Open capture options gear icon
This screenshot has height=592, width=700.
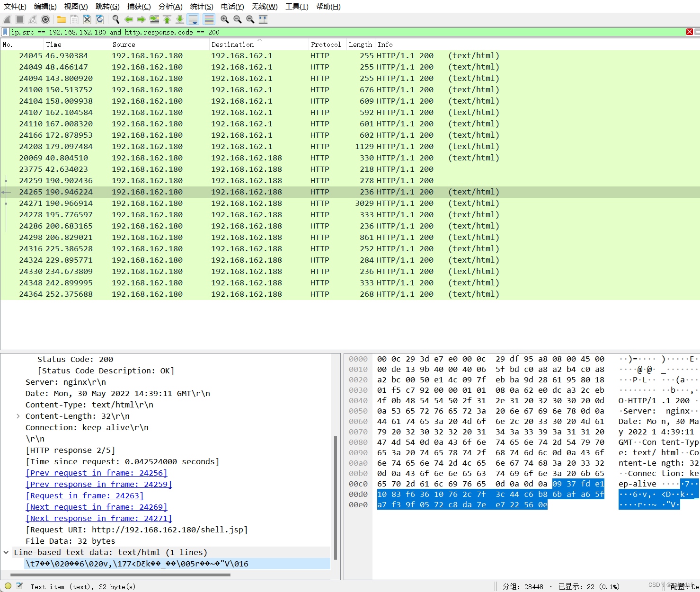tap(45, 19)
